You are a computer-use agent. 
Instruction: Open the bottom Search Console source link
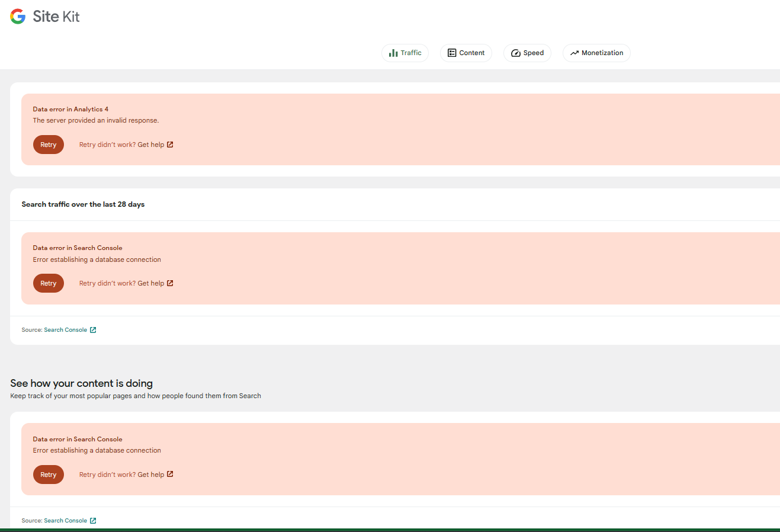click(65, 521)
